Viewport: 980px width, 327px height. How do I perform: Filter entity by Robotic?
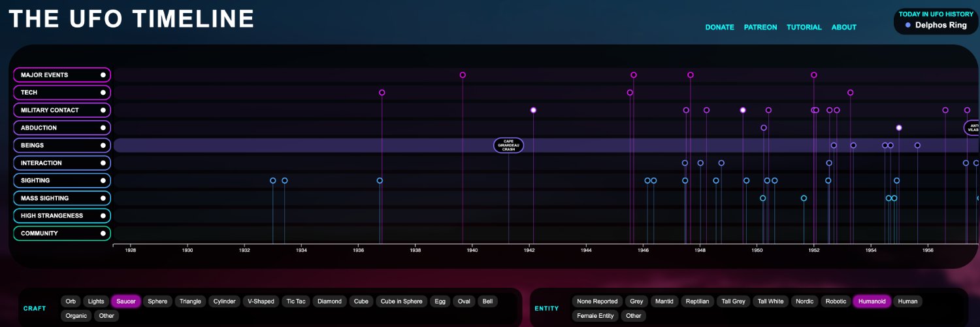click(836, 301)
